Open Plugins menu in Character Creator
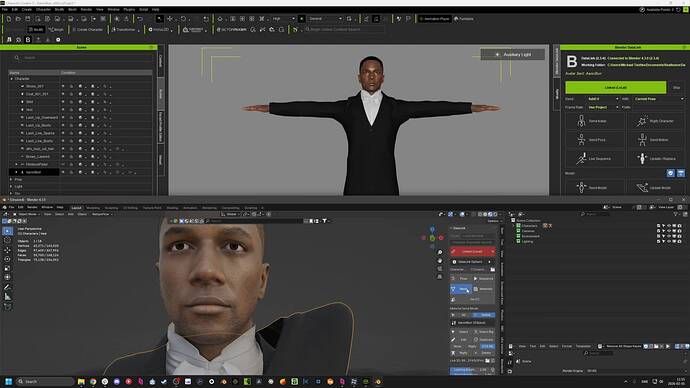The width and height of the screenshot is (690, 388). [x=129, y=9]
